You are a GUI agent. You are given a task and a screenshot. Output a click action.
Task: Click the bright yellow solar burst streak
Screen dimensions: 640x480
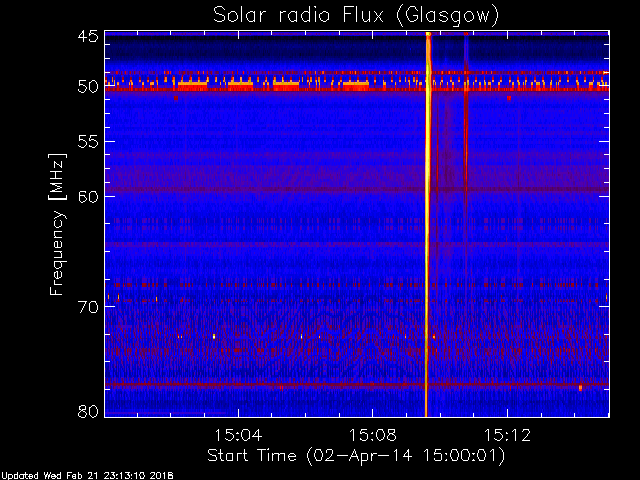[427, 224]
